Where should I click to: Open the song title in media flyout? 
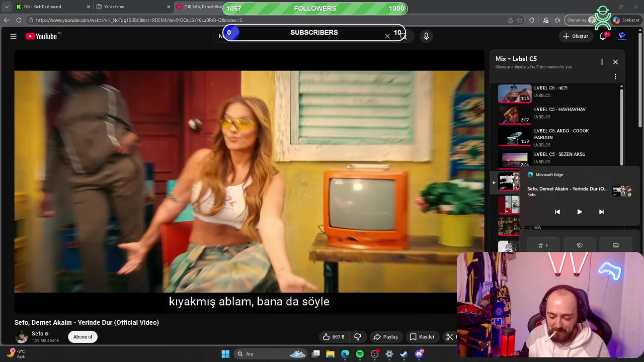click(567, 189)
